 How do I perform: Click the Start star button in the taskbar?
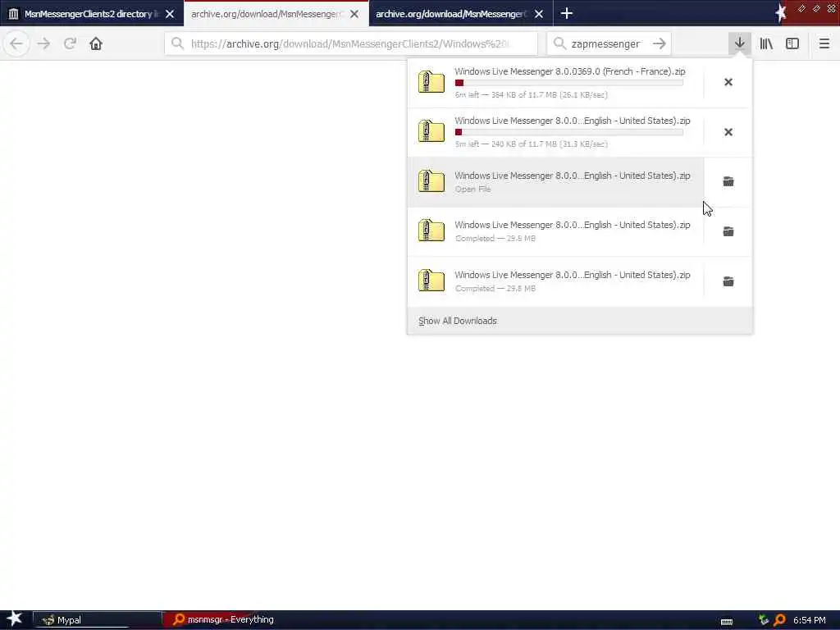[x=15, y=619]
